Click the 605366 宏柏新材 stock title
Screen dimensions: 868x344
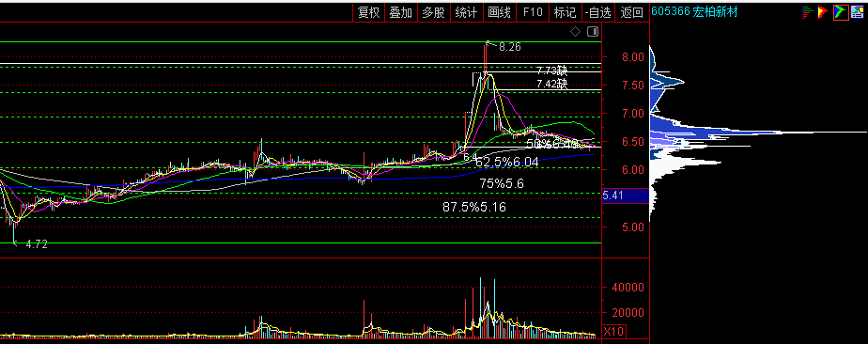(694, 12)
